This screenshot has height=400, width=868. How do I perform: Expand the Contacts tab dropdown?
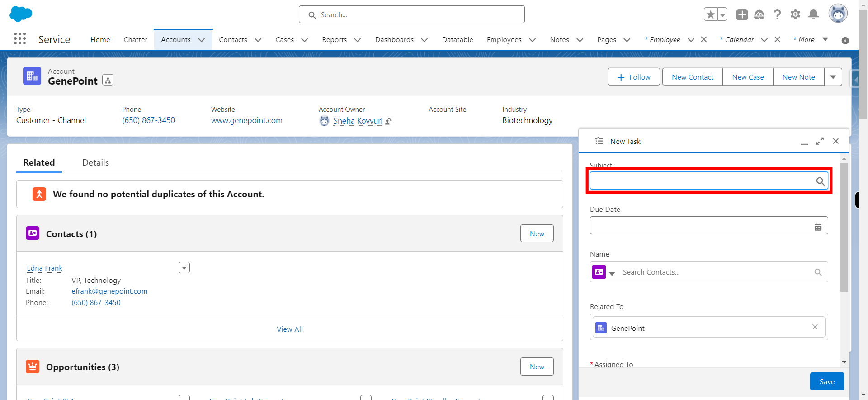pyautogui.click(x=258, y=40)
